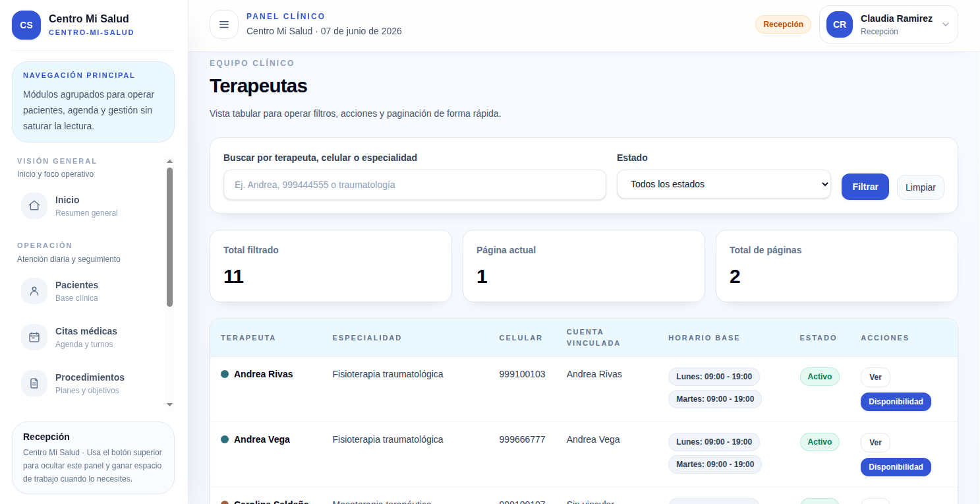Open Disponibilidad for Andrea Vega
The height and width of the screenshot is (504, 980).
(896, 467)
